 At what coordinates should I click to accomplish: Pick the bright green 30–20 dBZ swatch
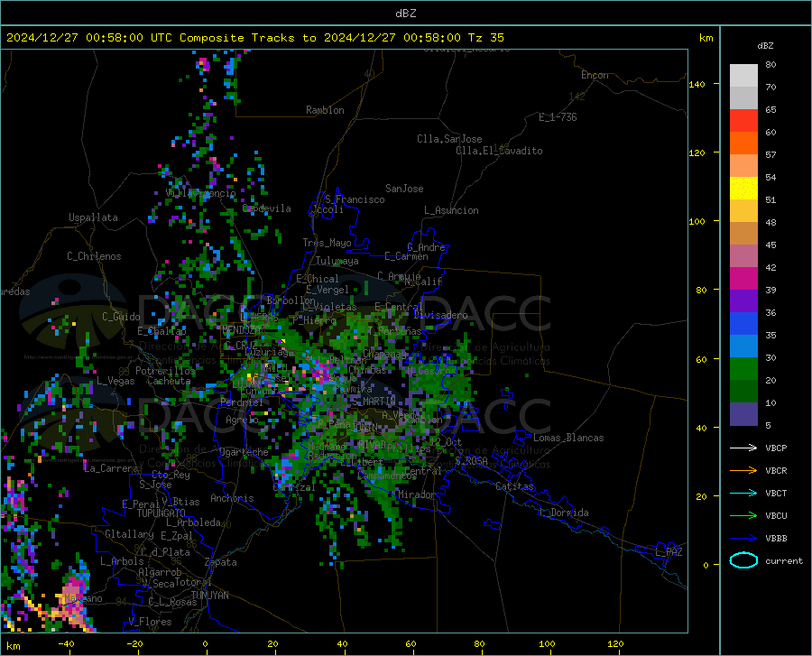[743, 369]
